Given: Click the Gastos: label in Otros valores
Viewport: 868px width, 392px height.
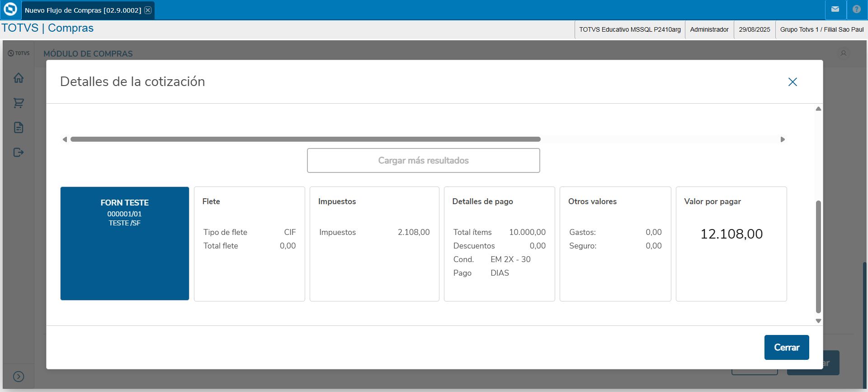Looking at the screenshot, I should (x=582, y=232).
